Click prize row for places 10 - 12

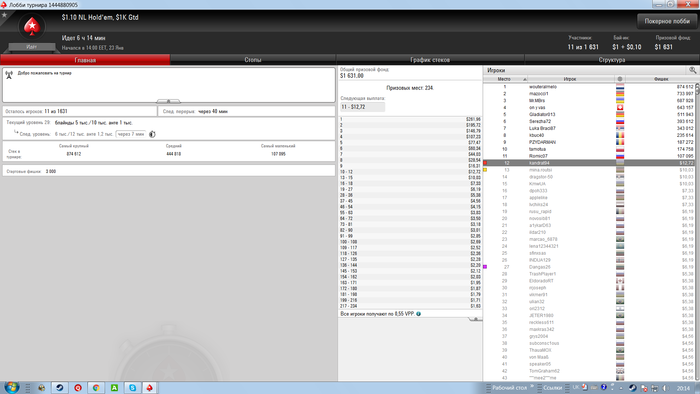pyautogui.click(x=410, y=172)
